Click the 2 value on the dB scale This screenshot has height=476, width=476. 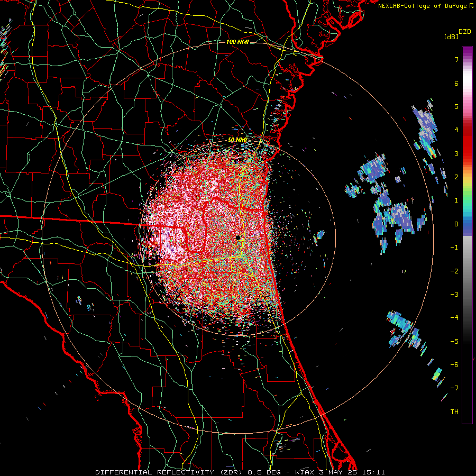456,177
